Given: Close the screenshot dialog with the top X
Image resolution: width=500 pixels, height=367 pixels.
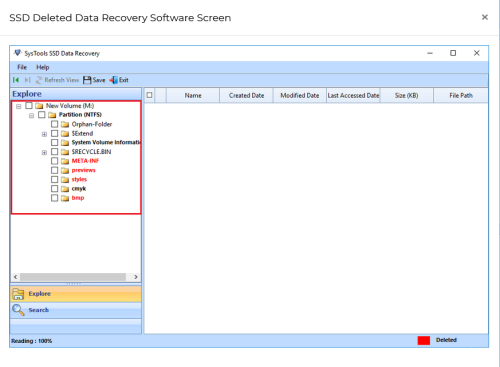Looking at the screenshot, I should [485, 17].
